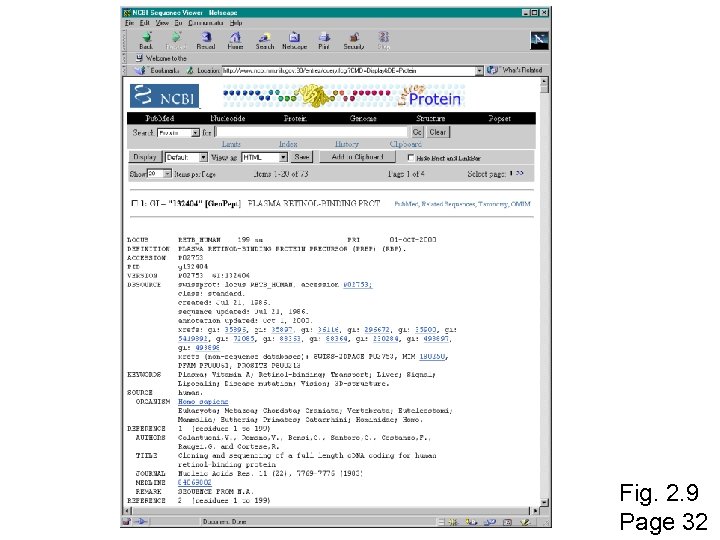720x540 pixels.
Task: Open the Show items per page dropdown
Action: click(x=159, y=174)
